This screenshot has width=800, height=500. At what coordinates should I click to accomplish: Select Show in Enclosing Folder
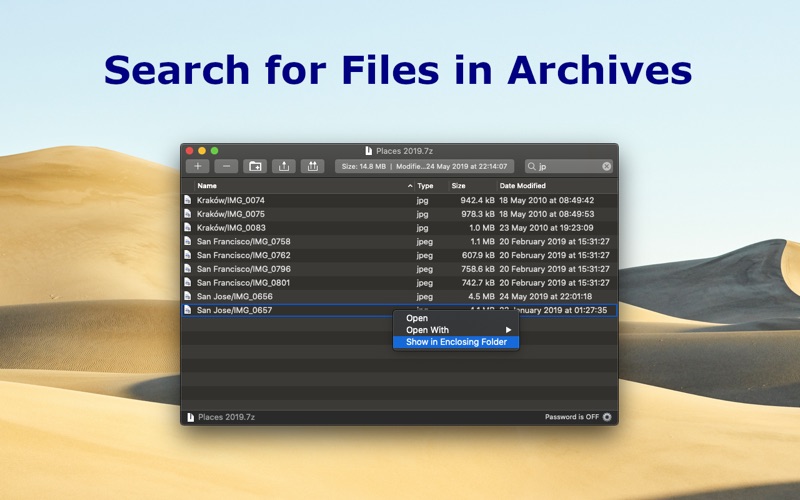[456, 342]
